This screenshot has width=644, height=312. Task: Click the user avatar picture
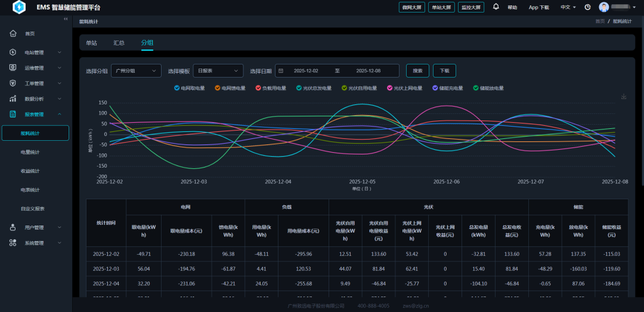(x=604, y=7)
